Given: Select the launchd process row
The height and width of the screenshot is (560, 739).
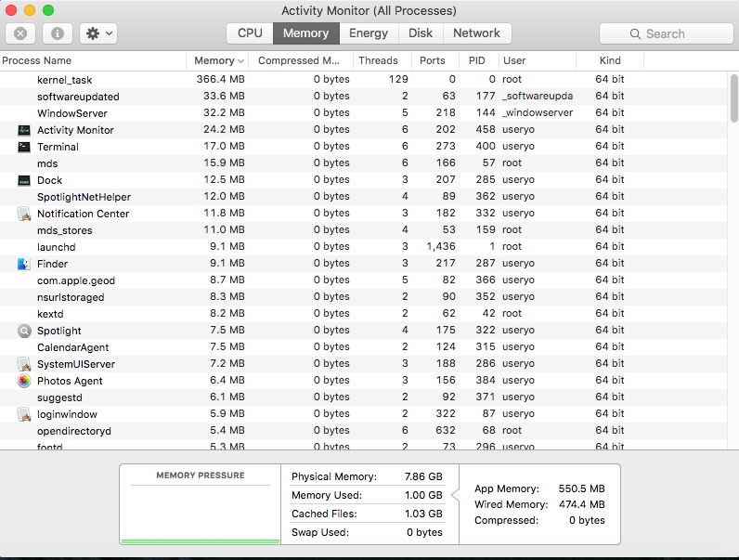Looking at the screenshot, I should 363,246.
